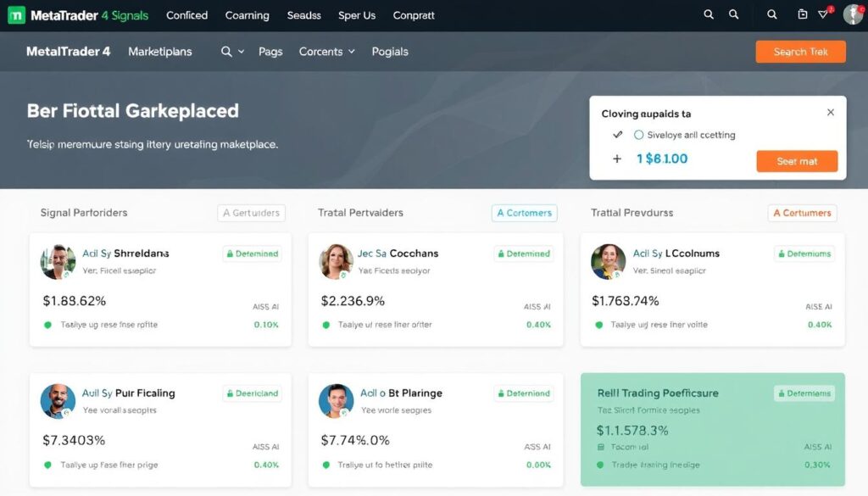The width and height of the screenshot is (868, 496).
Task: Click the green dot beside Tradje iraning lnedige
Action: click(600, 465)
